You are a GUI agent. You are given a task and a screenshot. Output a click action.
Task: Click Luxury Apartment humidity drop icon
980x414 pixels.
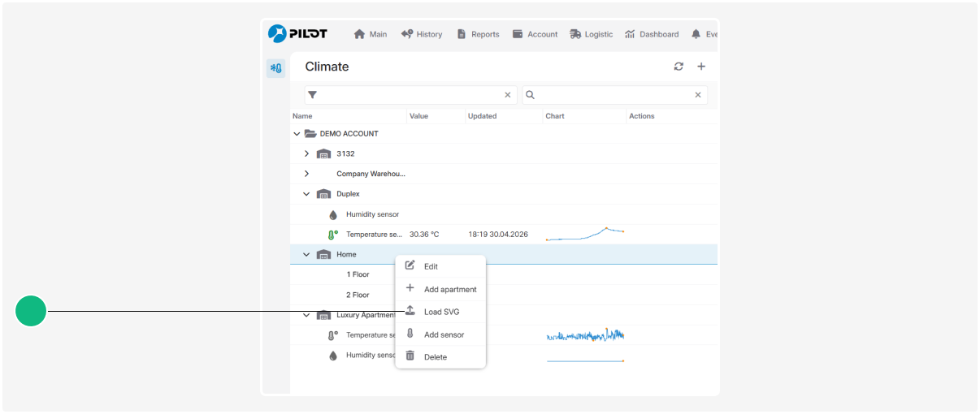(x=332, y=356)
